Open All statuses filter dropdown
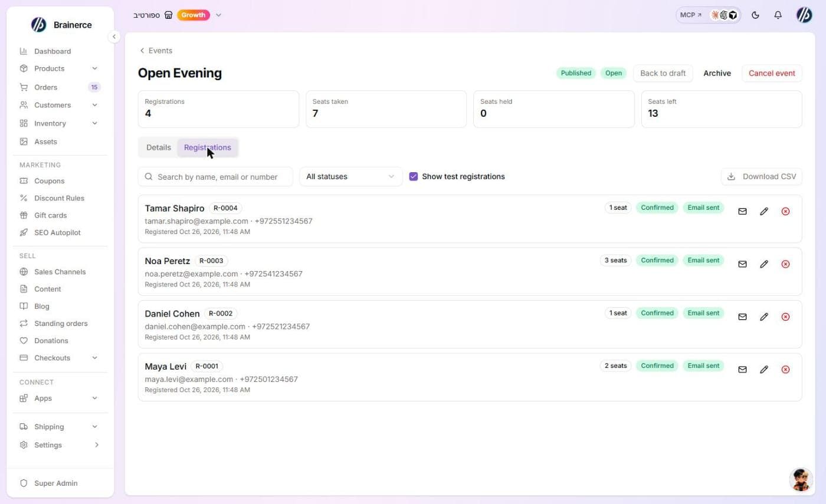 coord(351,176)
